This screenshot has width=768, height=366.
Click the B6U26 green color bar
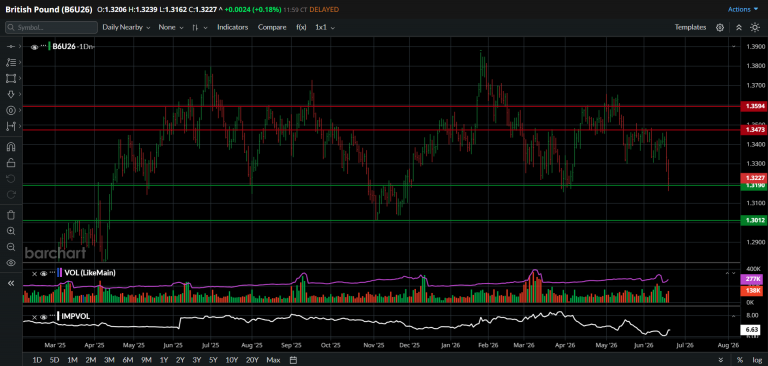point(49,47)
